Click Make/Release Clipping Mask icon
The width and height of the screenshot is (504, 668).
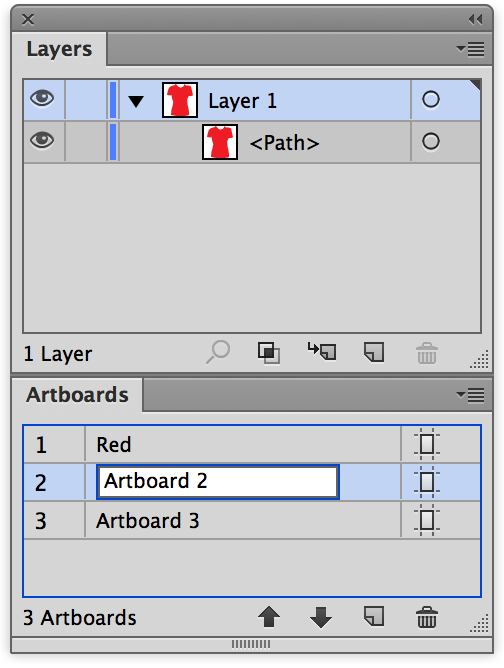coord(269,353)
